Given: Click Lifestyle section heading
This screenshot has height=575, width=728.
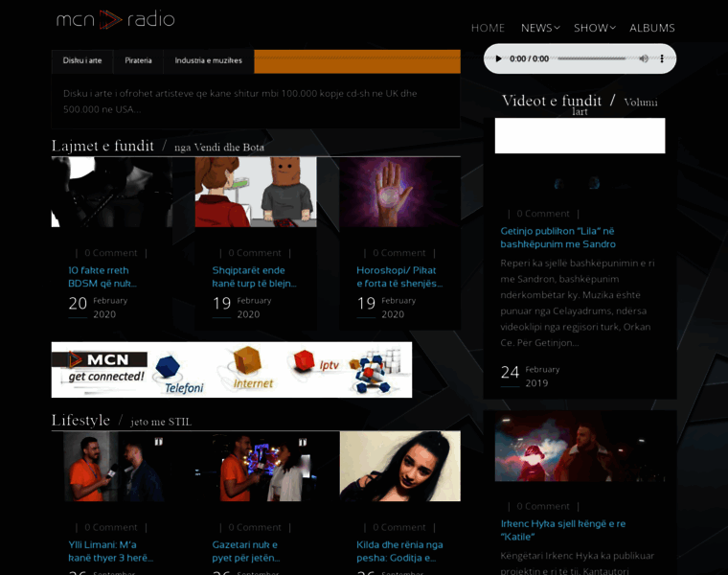Looking at the screenshot, I should [80, 421].
